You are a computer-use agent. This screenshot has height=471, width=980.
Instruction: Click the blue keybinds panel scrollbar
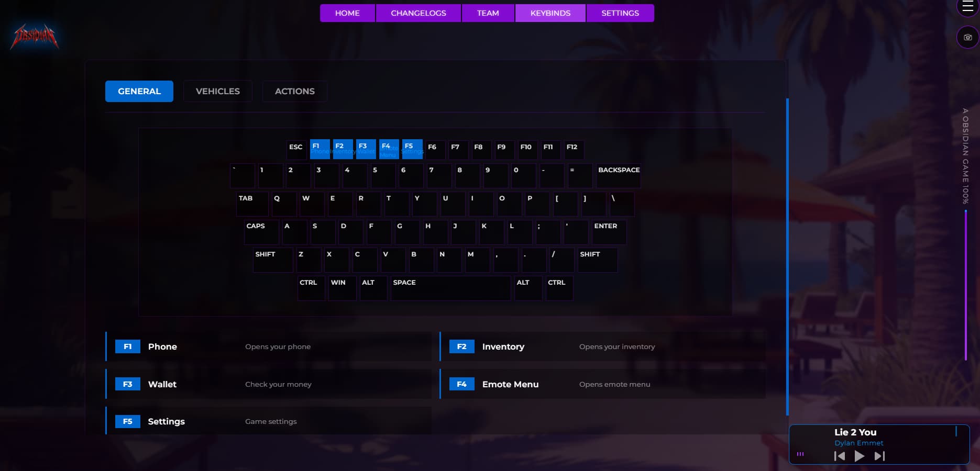pyautogui.click(x=787, y=257)
